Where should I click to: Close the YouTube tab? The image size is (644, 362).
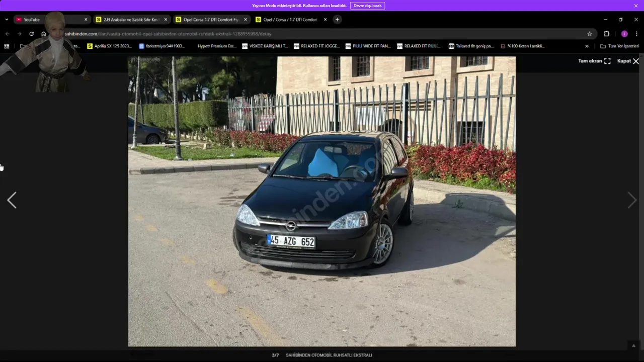coord(86,20)
